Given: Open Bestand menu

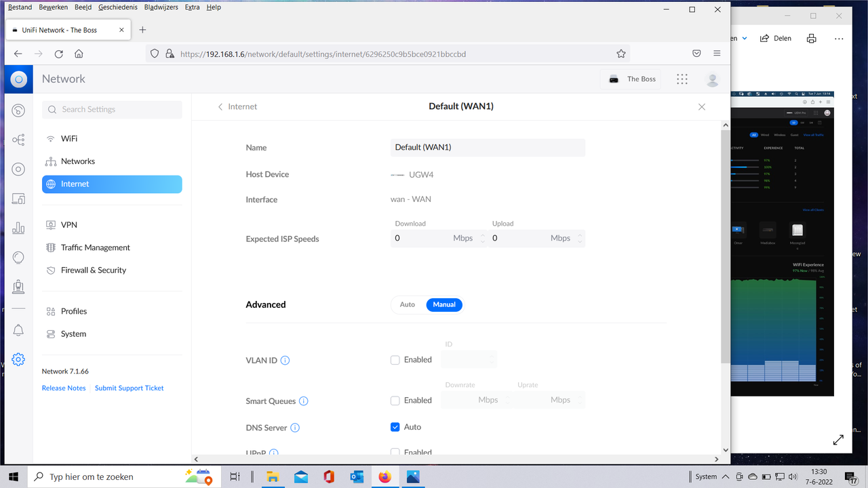Looking at the screenshot, I should pyautogui.click(x=20, y=7).
